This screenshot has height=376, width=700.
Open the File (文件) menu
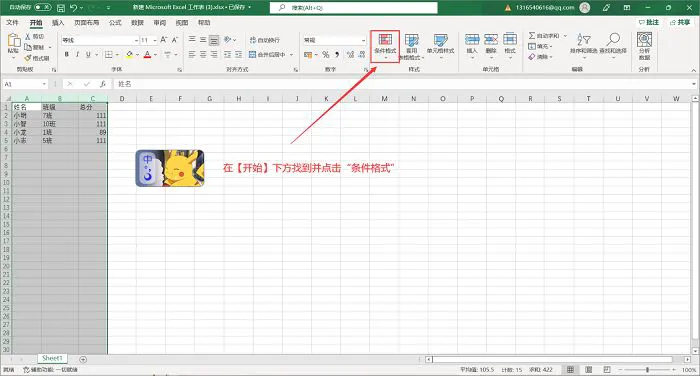12,22
